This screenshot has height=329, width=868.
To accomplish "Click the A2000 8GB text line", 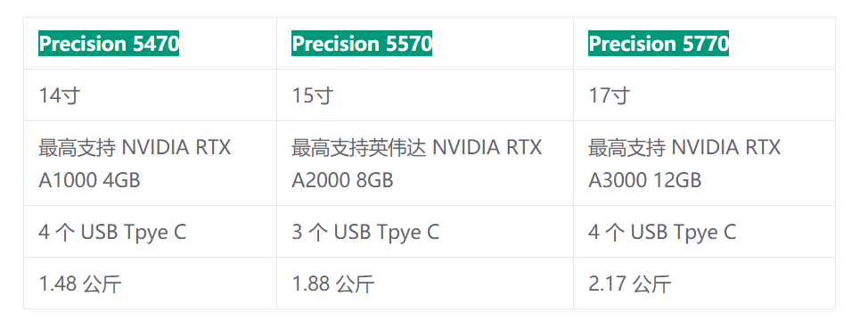I will (343, 181).
